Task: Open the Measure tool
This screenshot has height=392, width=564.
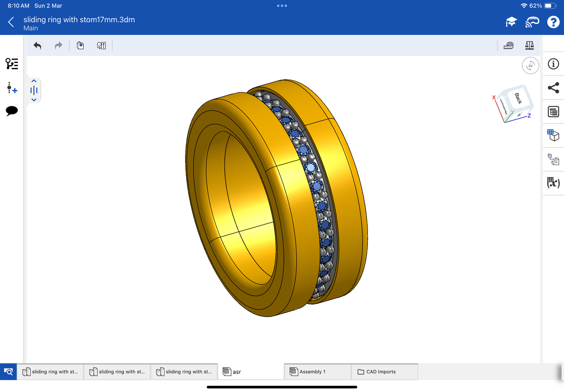Action: pyautogui.click(x=509, y=46)
